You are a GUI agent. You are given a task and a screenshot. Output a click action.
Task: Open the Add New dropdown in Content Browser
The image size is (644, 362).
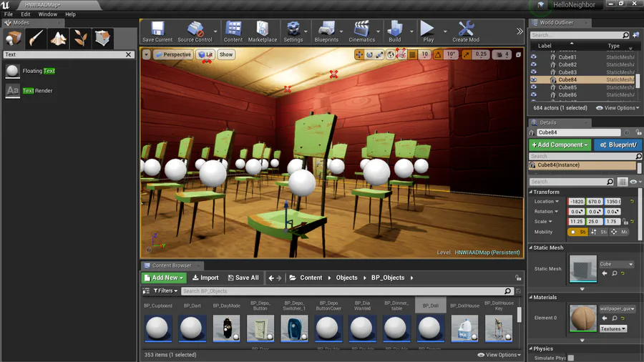tap(164, 278)
